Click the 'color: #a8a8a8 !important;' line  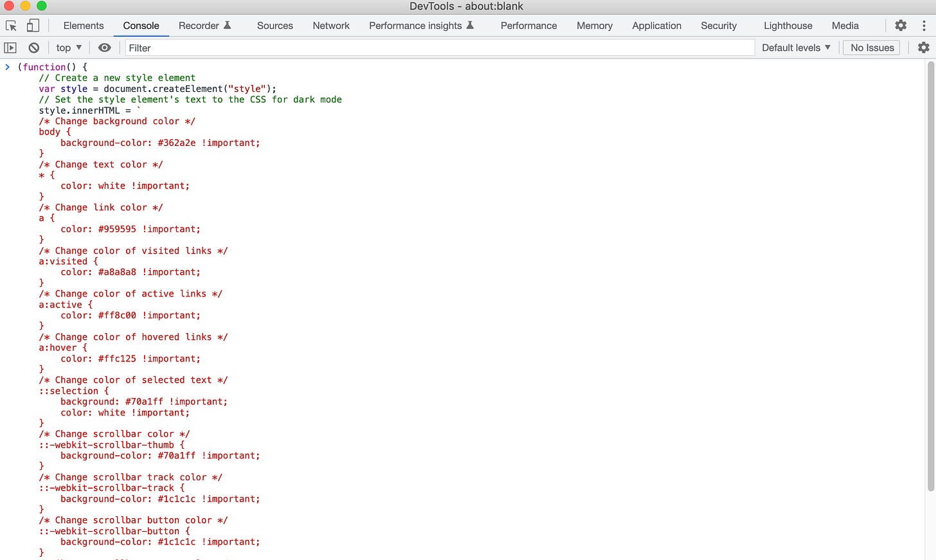click(x=130, y=272)
